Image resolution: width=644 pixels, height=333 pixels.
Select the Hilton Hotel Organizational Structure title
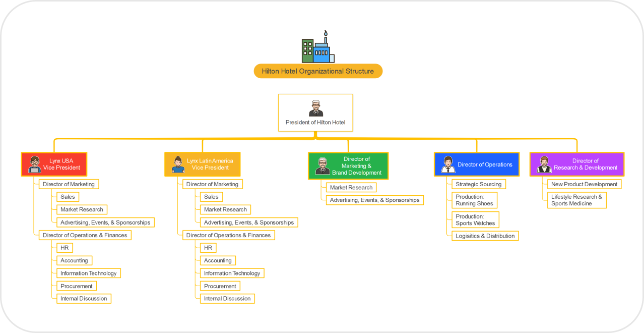(318, 71)
